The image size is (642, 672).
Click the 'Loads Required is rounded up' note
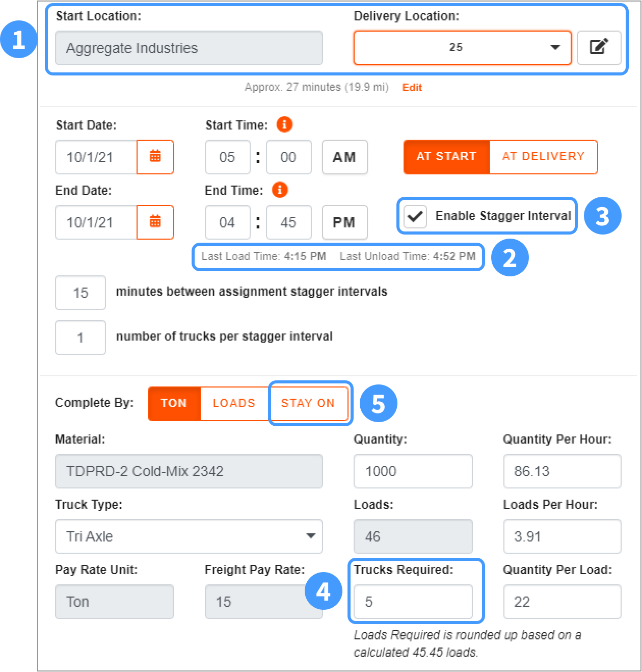[x=467, y=643]
